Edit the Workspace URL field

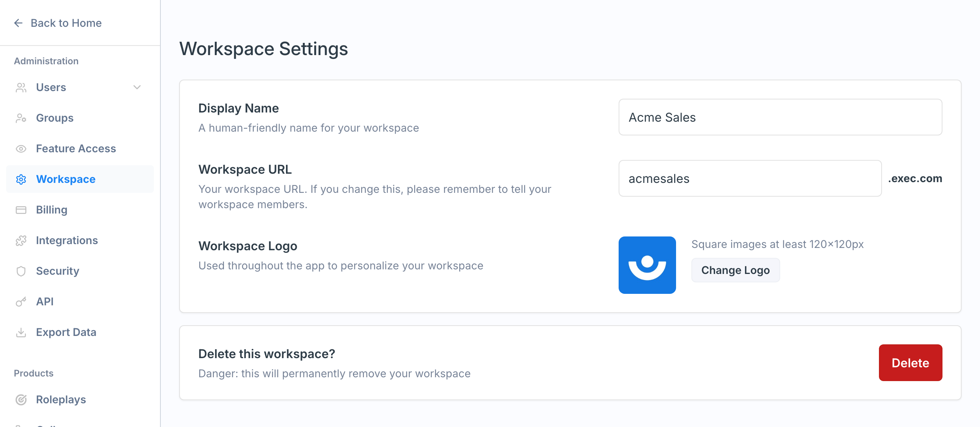(x=750, y=178)
